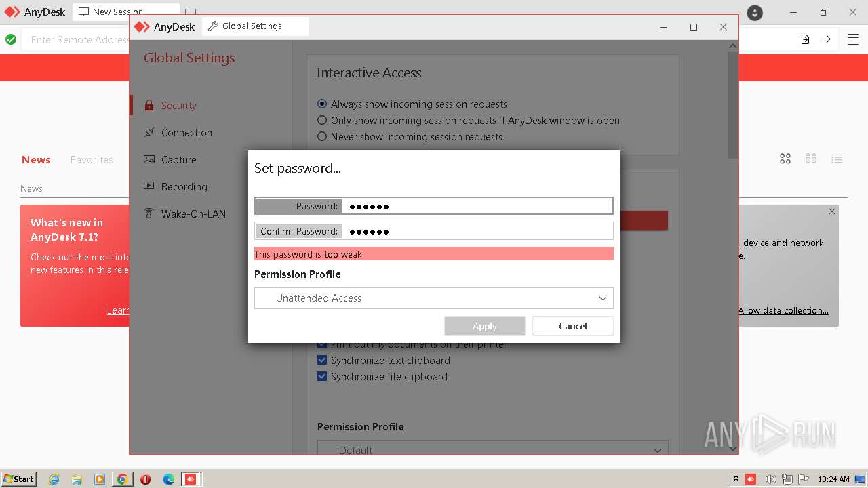868x488 pixels.
Task: Close the data collection notice card
Action: [832, 211]
